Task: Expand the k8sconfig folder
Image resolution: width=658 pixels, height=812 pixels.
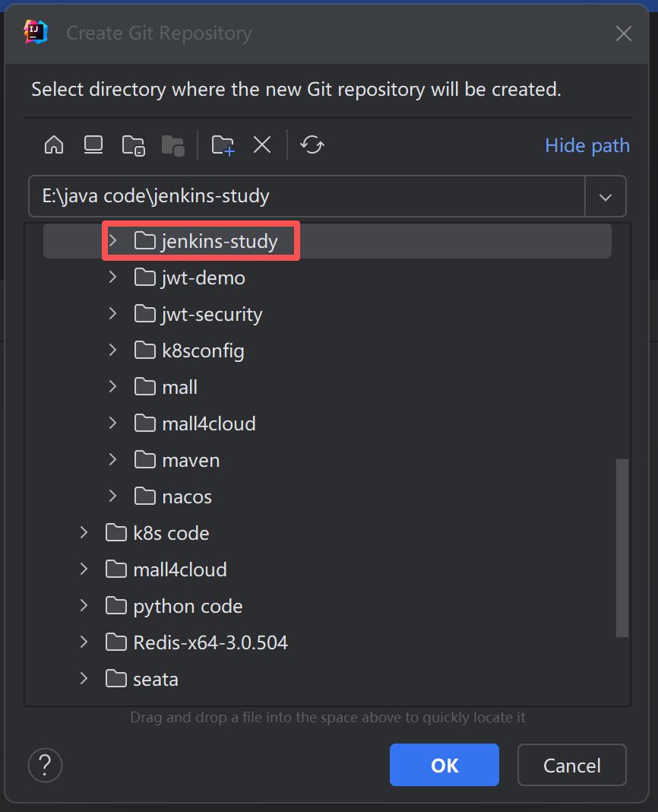Action: [112, 350]
